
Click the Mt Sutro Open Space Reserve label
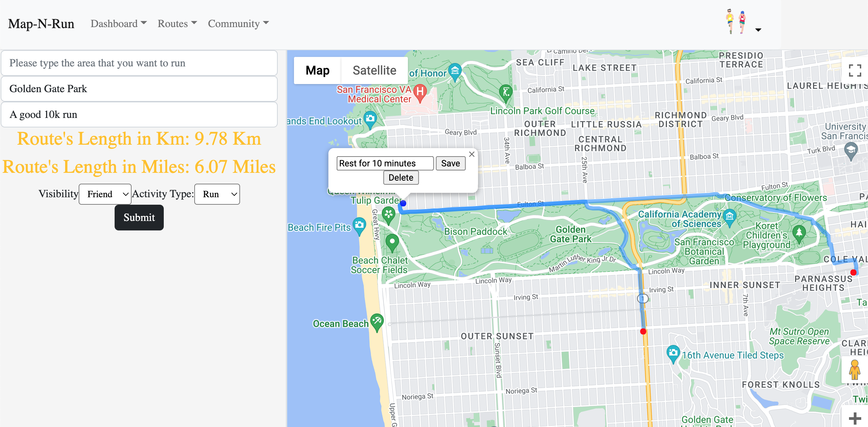click(x=799, y=336)
